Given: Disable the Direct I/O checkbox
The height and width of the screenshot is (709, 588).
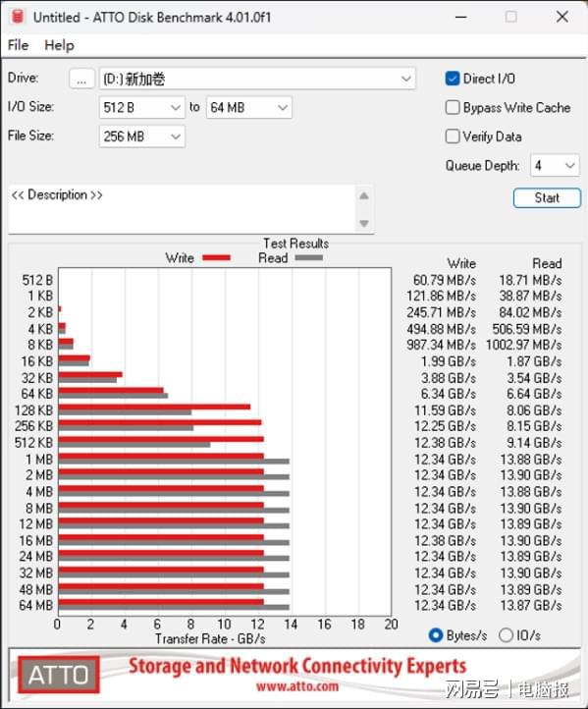Looking at the screenshot, I should tap(453, 79).
